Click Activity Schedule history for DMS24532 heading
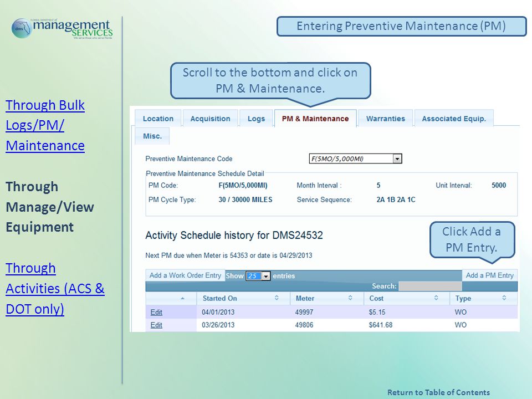 tap(234, 235)
